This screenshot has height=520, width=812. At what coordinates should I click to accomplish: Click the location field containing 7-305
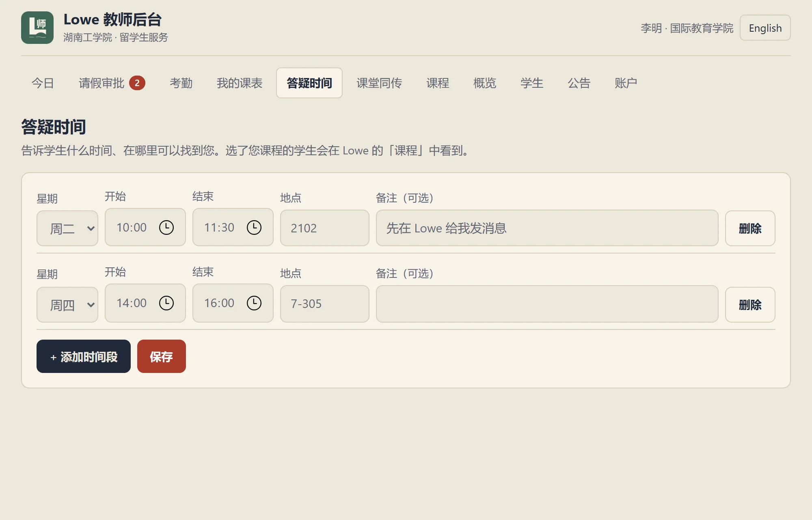(325, 304)
